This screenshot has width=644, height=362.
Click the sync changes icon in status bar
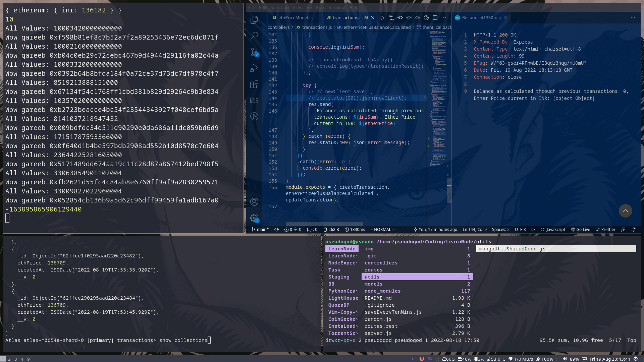276,230
